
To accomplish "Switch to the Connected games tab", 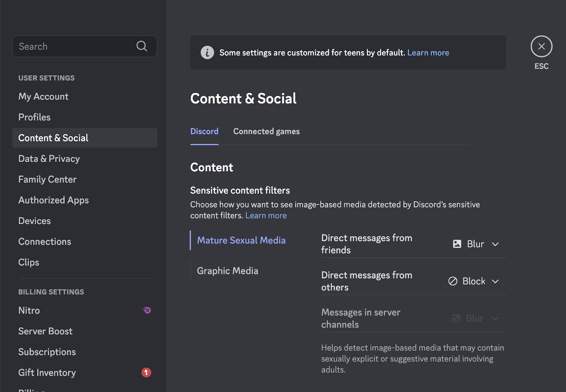I will [266, 131].
